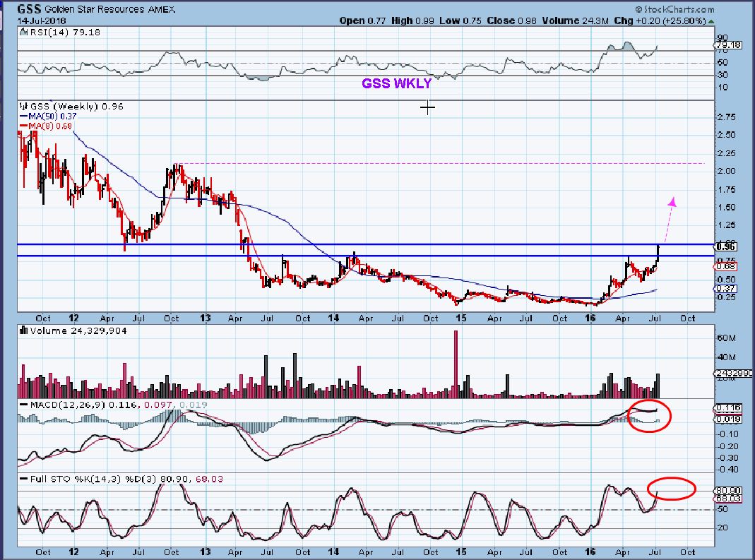This screenshot has height=560, width=755.
Task: Click the red 0.68 moving-average axis tag
Action: [727, 266]
